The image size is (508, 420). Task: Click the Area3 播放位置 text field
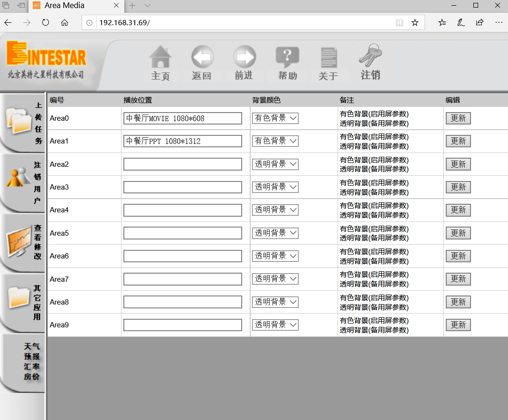coord(183,187)
